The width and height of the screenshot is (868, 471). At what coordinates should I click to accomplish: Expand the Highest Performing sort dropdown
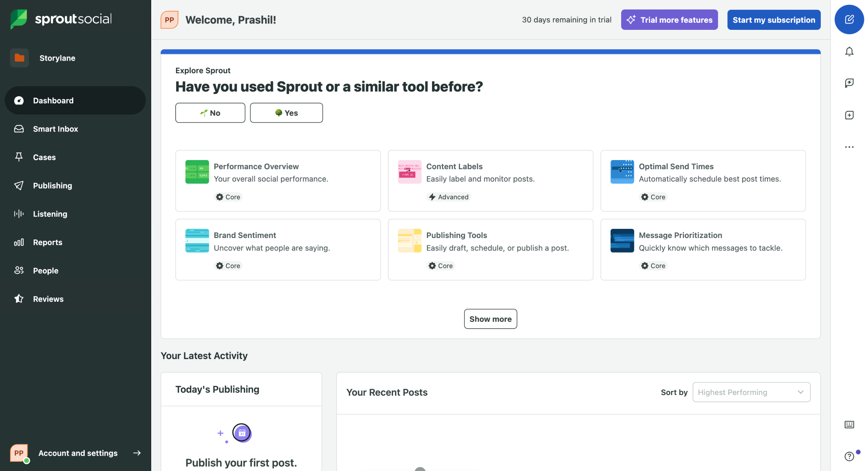point(751,392)
